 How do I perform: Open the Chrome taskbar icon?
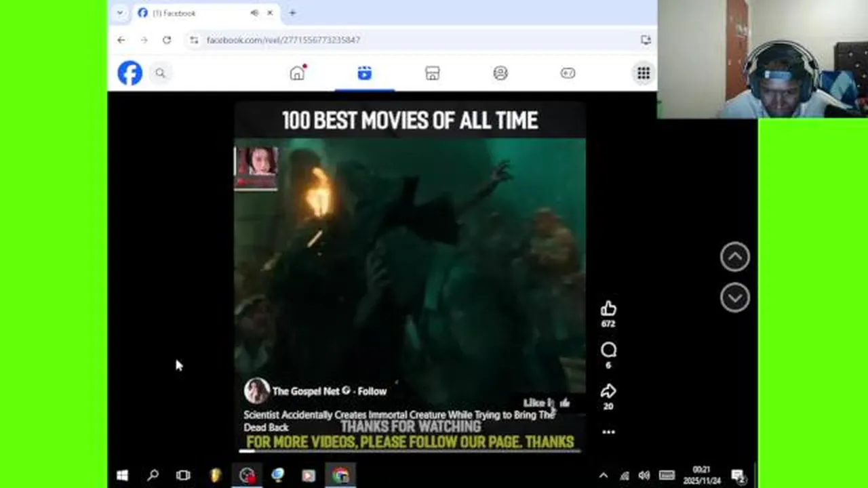[x=340, y=475]
